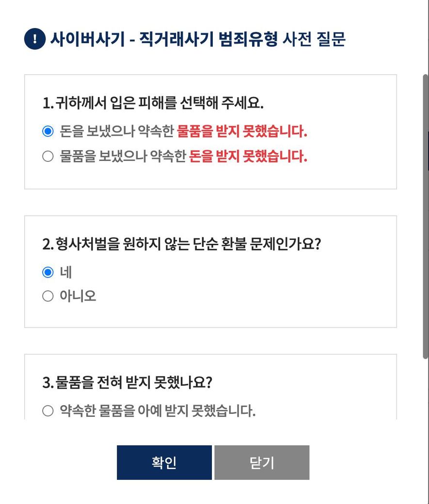Click the label text '약속한 물품을 아예 받지 못했습니다.'

point(158,411)
